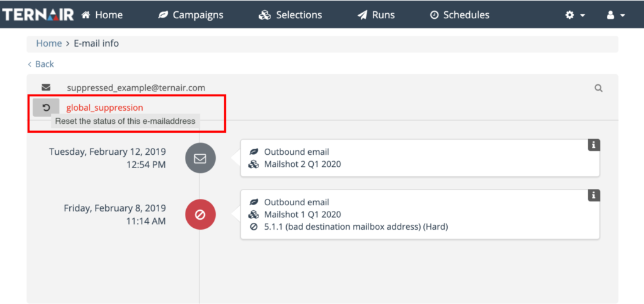This screenshot has height=304, width=644.
Task: Click the Home breadcrumb link
Action: pyautogui.click(x=48, y=43)
